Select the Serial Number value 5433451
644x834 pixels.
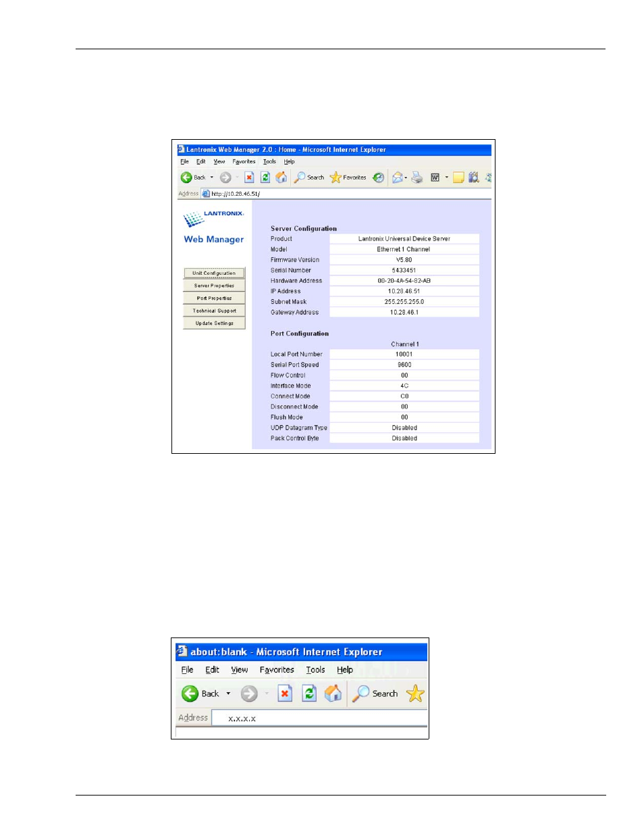tap(404, 270)
